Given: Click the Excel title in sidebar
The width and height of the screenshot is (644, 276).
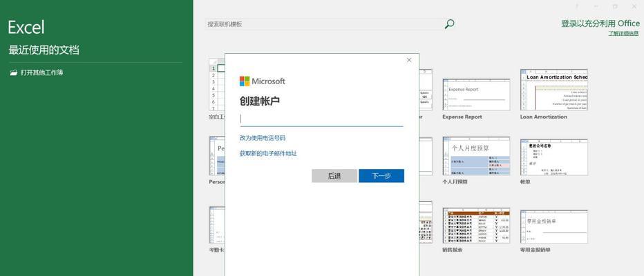Looking at the screenshot, I should tap(26, 28).
